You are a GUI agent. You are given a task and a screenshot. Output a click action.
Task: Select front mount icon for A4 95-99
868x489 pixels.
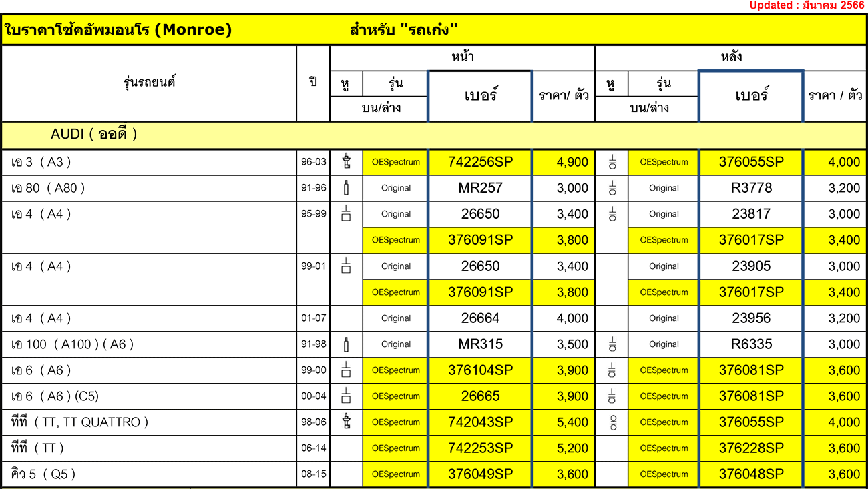point(346,214)
